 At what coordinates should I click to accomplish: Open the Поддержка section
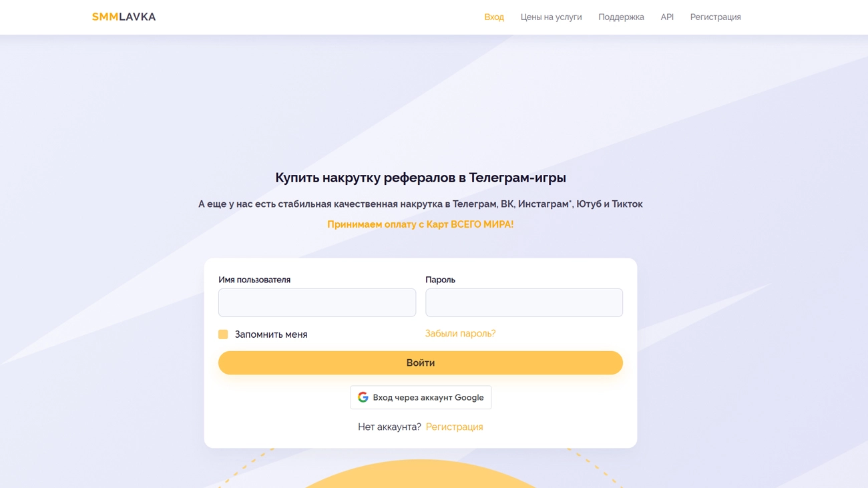click(x=620, y=17)
